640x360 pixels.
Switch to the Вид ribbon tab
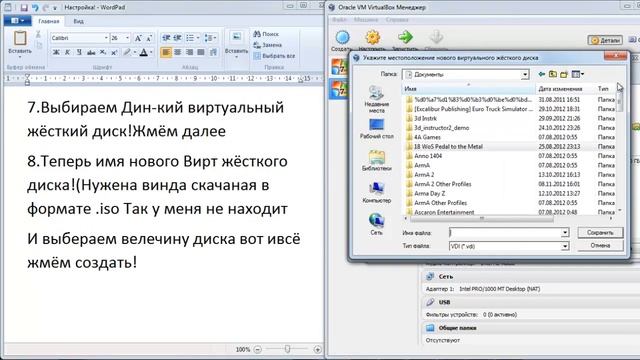click(x=78, y=21)
